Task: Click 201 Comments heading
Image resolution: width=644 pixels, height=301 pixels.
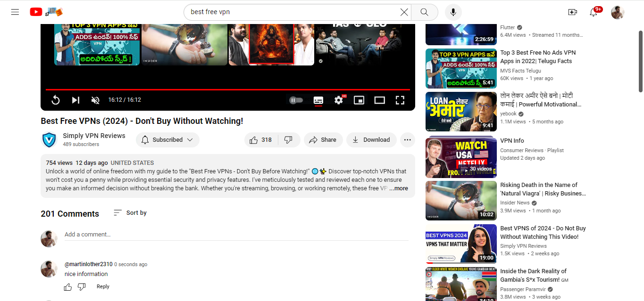Action: 70,214
